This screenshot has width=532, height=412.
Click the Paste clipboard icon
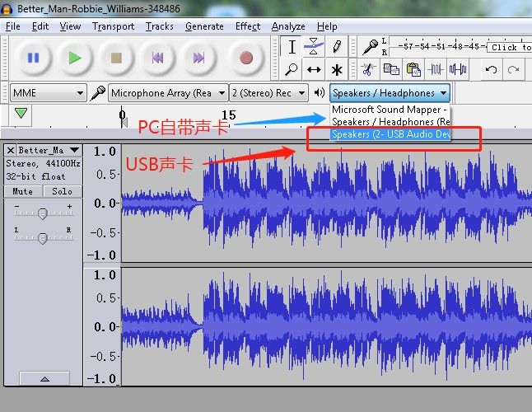click(x=413, y=69)
